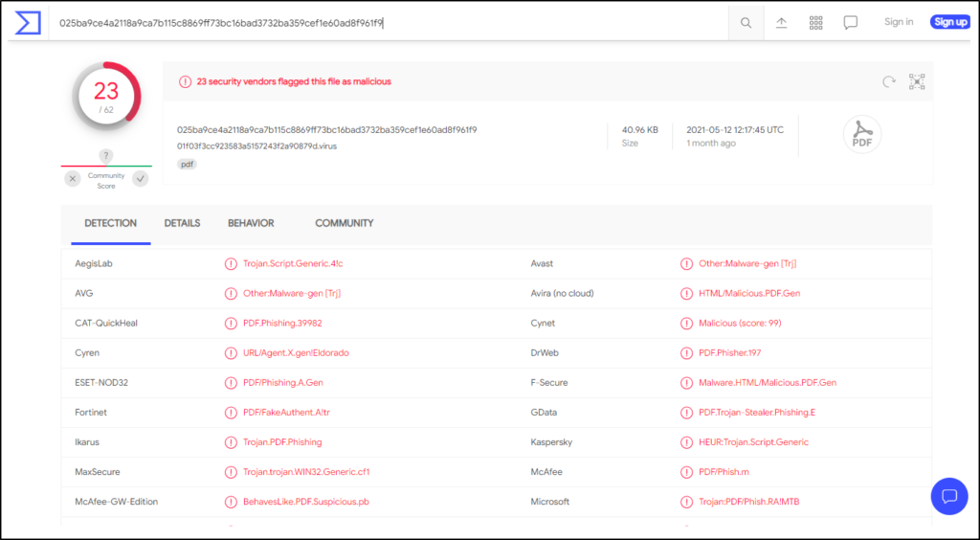Select the file hash text in summary
Viewport: 980px width, 540px height.
point(327,130)
